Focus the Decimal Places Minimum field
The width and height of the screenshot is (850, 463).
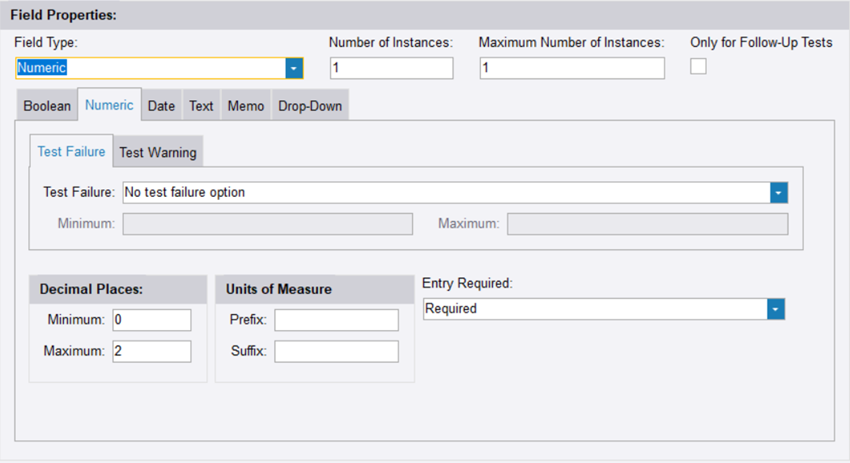151,319
